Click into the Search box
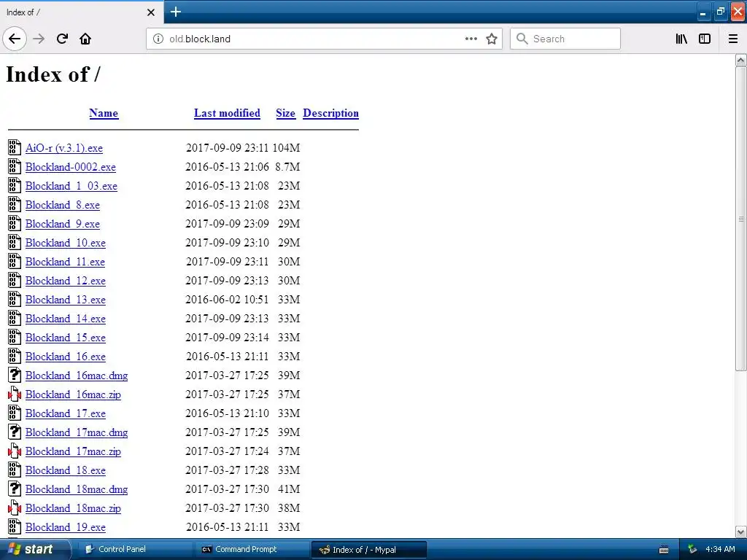 [565, 39]
